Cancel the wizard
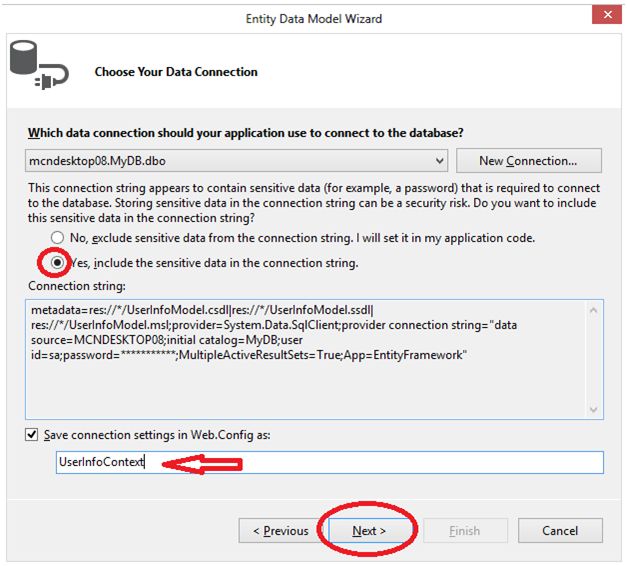Screen dimensions: 627x566 point(559,531)
